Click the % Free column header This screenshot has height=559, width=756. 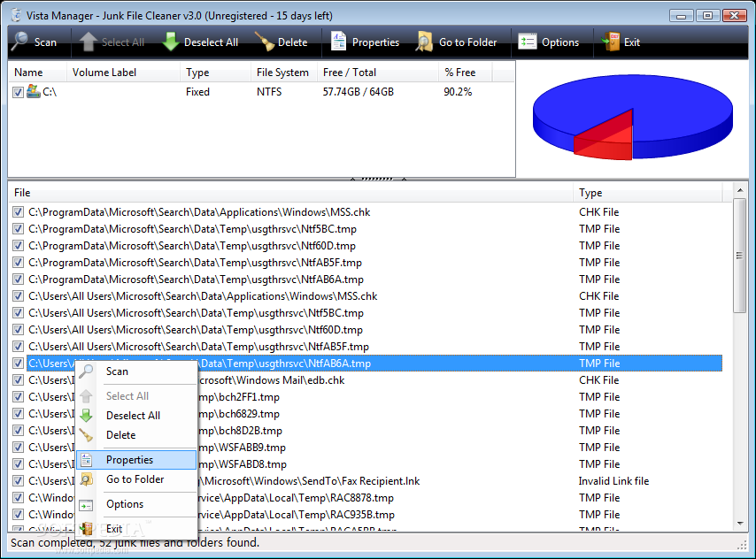coord(465,73)
